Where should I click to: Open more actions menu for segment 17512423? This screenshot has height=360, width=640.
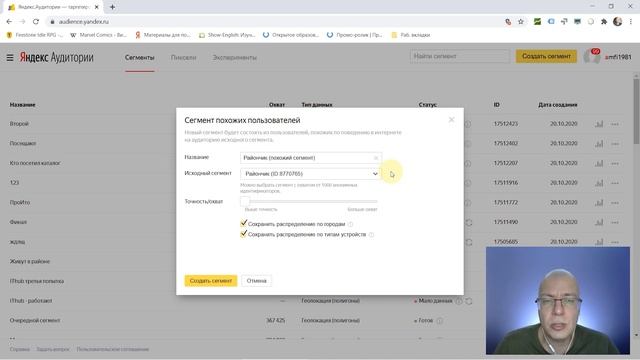point(615,124)
